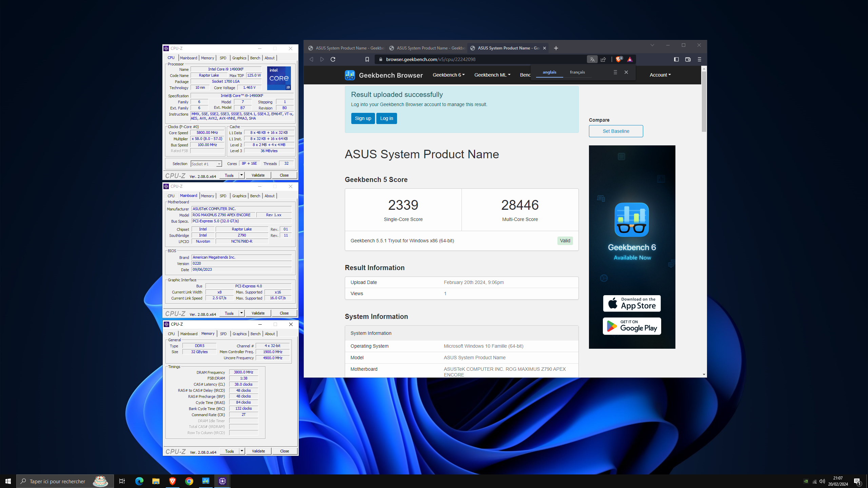The height and width of the screenshot is (488, 868).
Task: Select the anglais language tab
Action: [x=549, y=72]
